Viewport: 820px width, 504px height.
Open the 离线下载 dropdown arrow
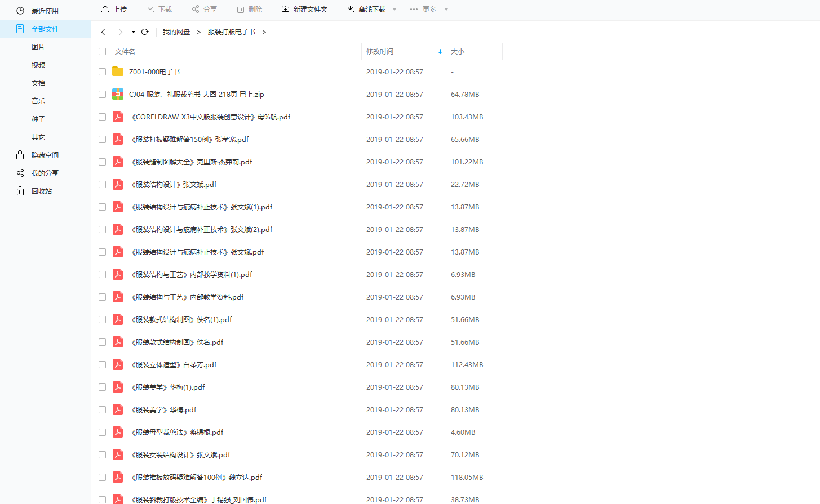(394, 9)
